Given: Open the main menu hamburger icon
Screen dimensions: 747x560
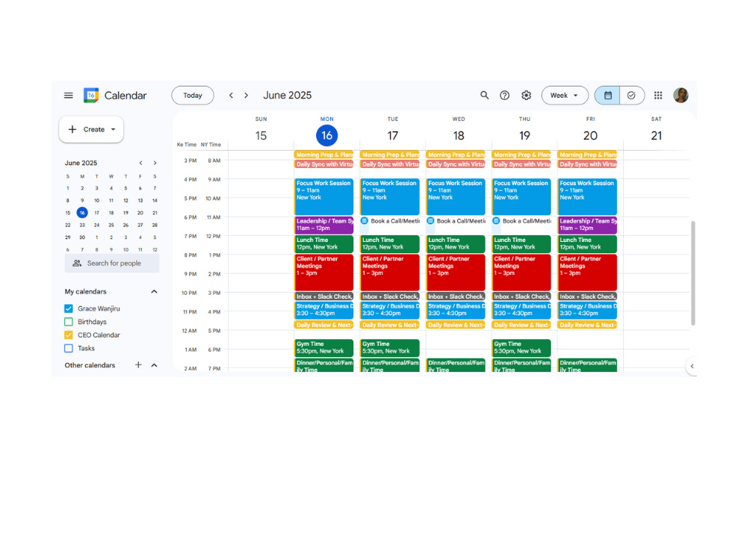Looking at the screenshot, I should tap(69, 96).
